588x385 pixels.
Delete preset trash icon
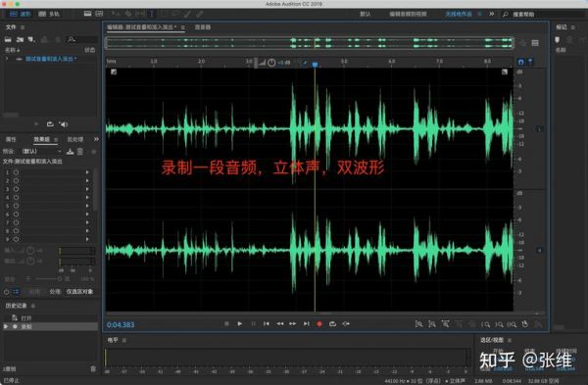tap(80, 152)
